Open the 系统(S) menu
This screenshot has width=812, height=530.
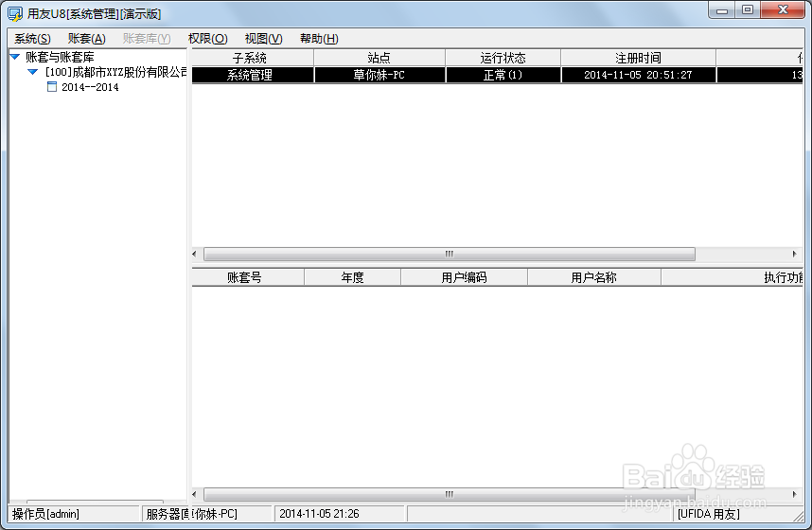pyautogui.click(x=32, y=39)
